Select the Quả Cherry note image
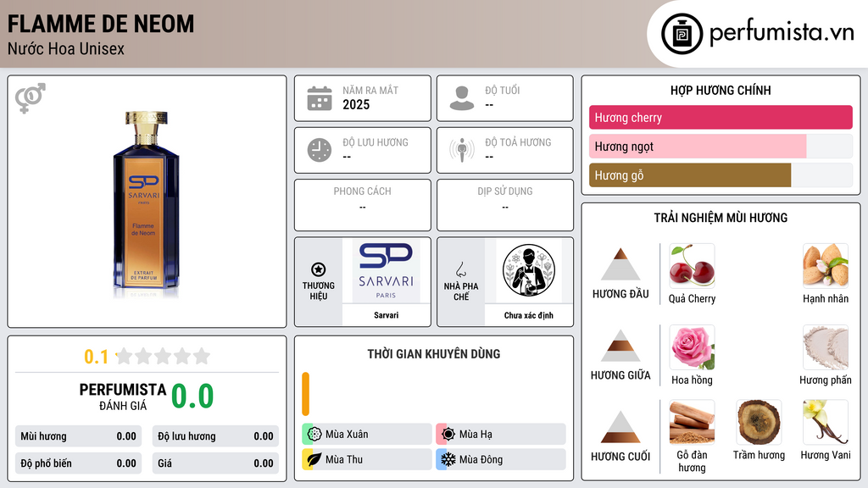This screenshot has height=488, width=868. pyautogui.click(x=692, y=266)
